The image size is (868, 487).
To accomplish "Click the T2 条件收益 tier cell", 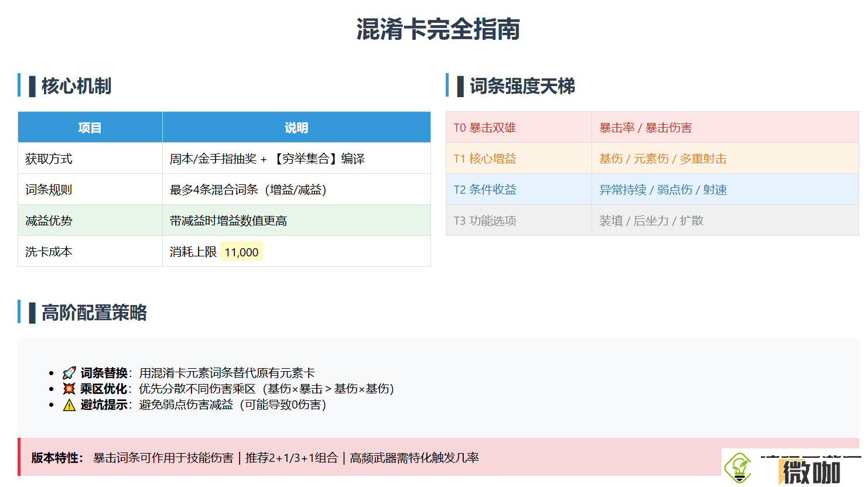I will click(519, 190).
